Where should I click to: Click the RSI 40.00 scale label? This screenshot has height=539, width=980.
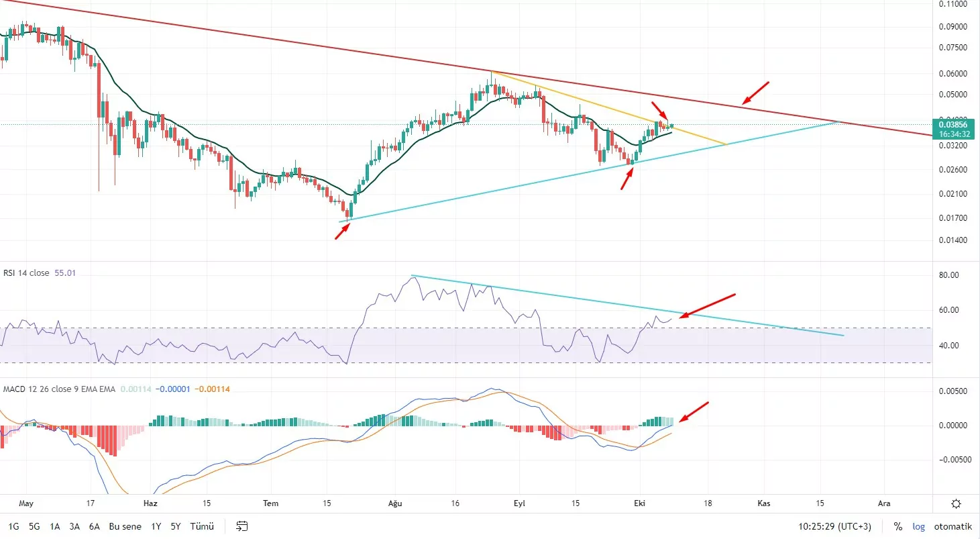click(x=948, y=346)
